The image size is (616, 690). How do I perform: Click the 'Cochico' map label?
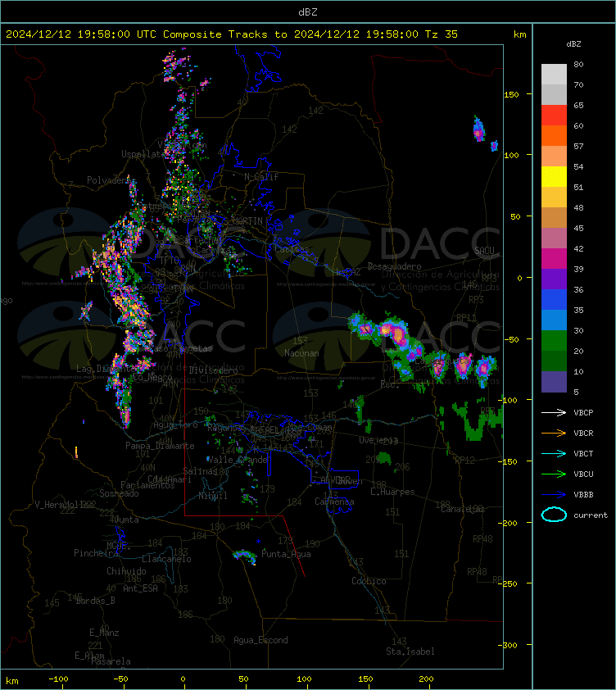click(369, 581)
